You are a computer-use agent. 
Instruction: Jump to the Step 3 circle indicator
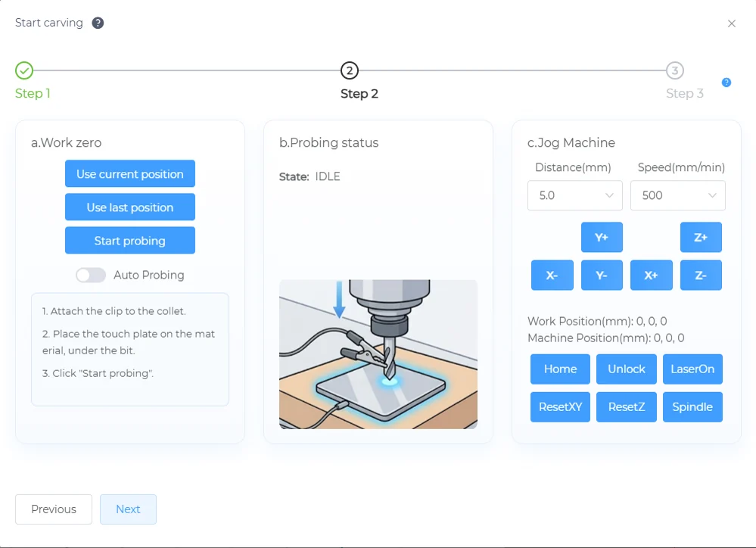point(675,70)
